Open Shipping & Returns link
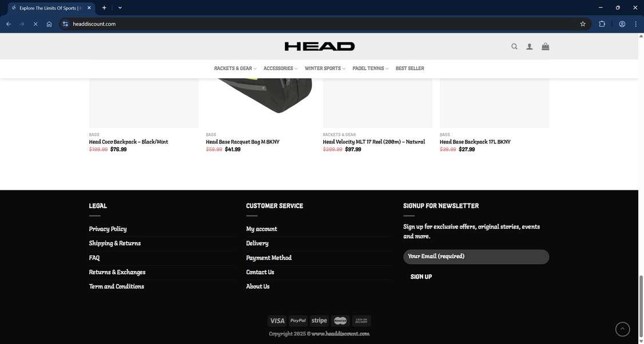644x344 pixels. pos(114,243)
